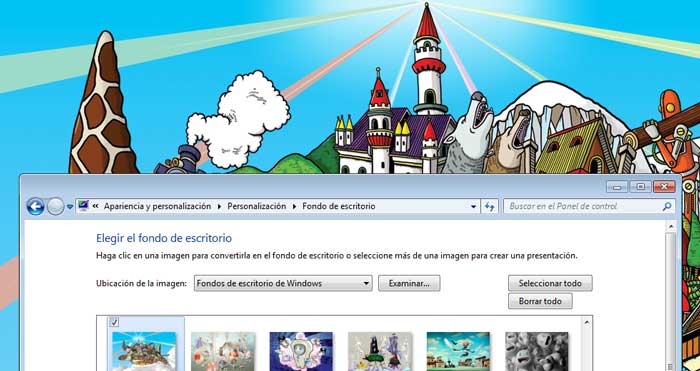Click window content scroll up arrow
This screenshot has width=700, height=371.
[671, 227]
